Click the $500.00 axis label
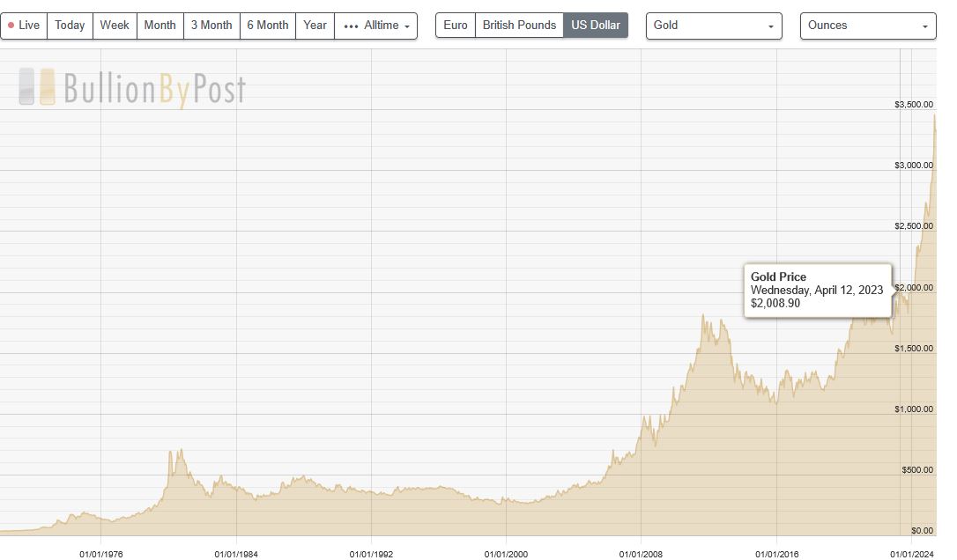This screenshot has height=560, width=957. point(917,469)
